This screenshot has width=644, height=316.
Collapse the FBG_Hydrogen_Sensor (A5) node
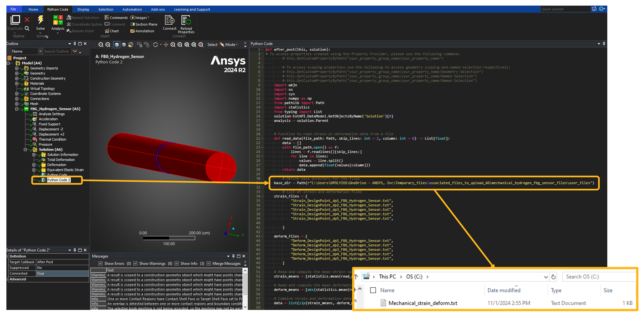pos(17,109)
